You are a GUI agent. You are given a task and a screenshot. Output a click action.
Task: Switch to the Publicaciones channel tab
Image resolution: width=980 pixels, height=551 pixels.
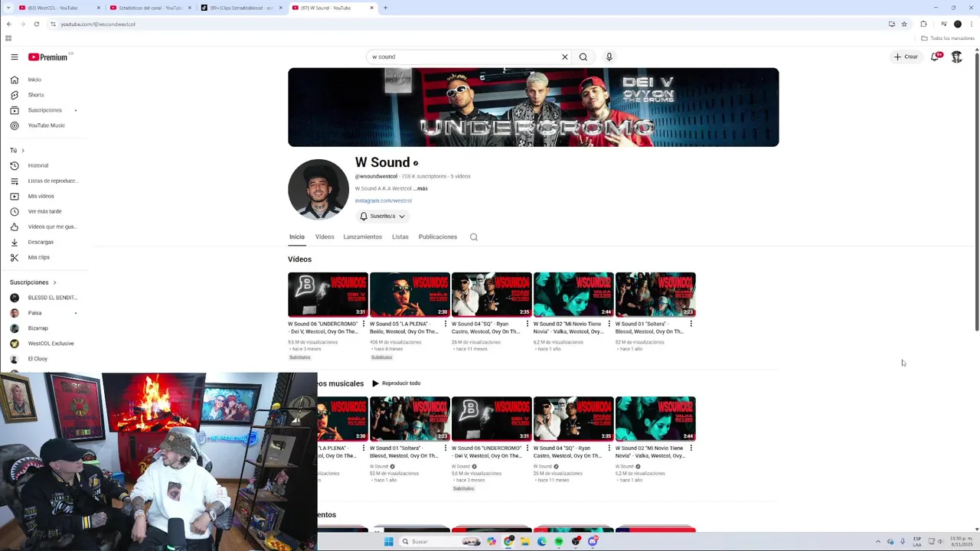438,237
